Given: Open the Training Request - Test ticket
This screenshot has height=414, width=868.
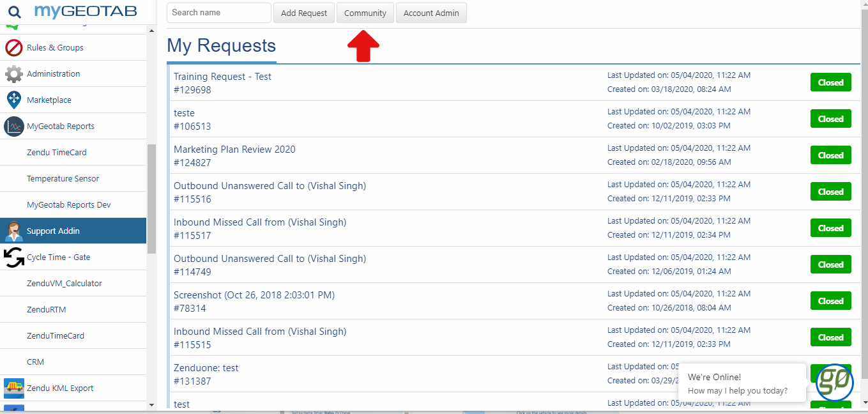Looking at the screenshot, I should pos(222,77).
